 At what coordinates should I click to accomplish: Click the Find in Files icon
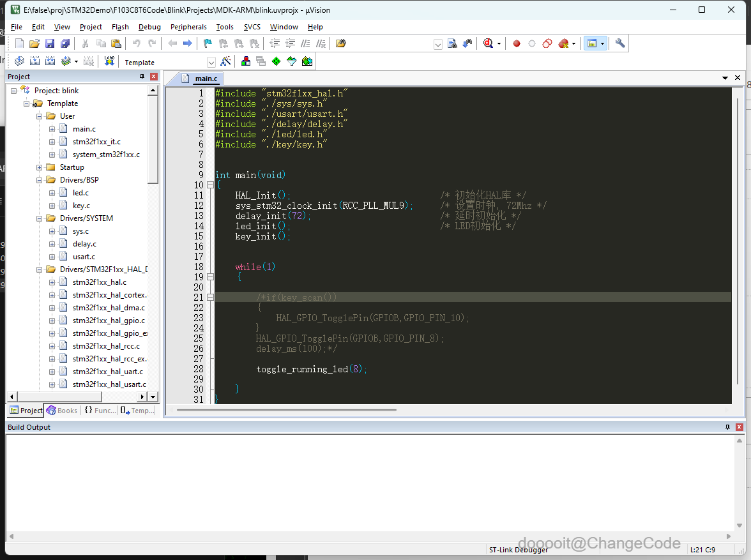[x=341, y=43]
